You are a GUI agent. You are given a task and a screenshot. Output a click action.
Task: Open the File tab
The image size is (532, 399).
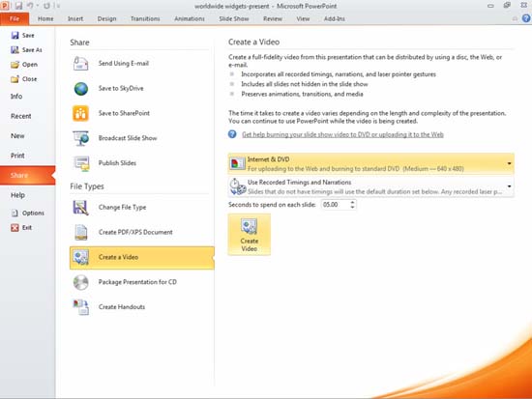[x=15, y=18]
